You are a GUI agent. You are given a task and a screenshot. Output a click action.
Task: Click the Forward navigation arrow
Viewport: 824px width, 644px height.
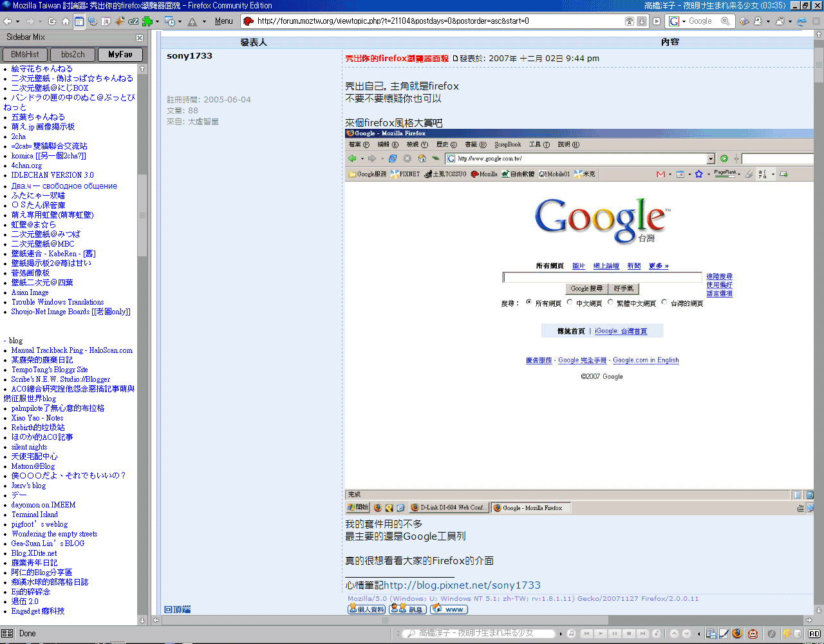pyautogui.click(x=30, y=21)
